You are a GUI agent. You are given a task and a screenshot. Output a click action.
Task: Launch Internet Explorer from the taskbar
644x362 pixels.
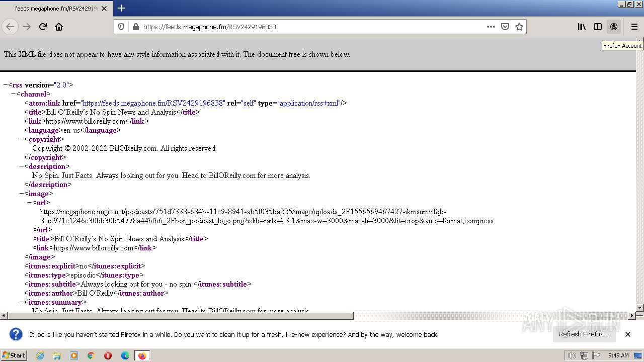click(x=40, y=355)
